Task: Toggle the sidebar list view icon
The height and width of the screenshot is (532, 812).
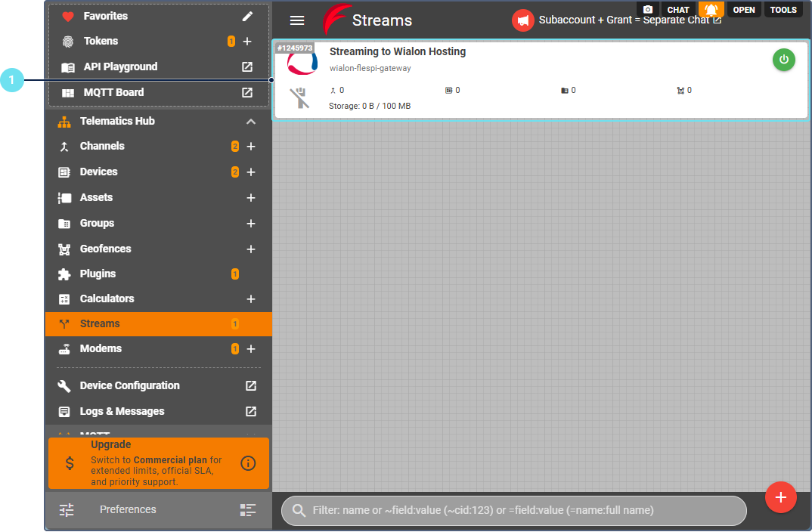Action: point(248,510)
